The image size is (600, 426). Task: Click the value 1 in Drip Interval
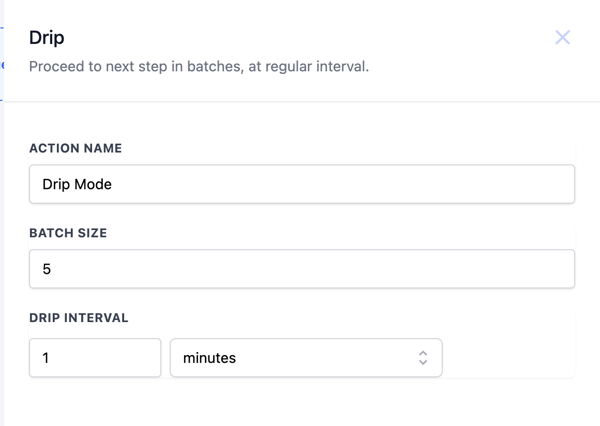click(46, 358)
